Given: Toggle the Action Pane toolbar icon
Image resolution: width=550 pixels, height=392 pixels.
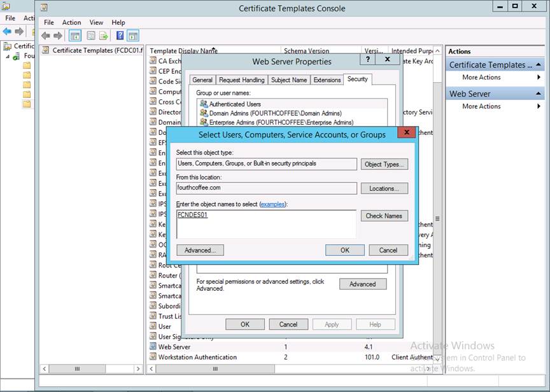Looking at the screenshot, I should (132, 36).
